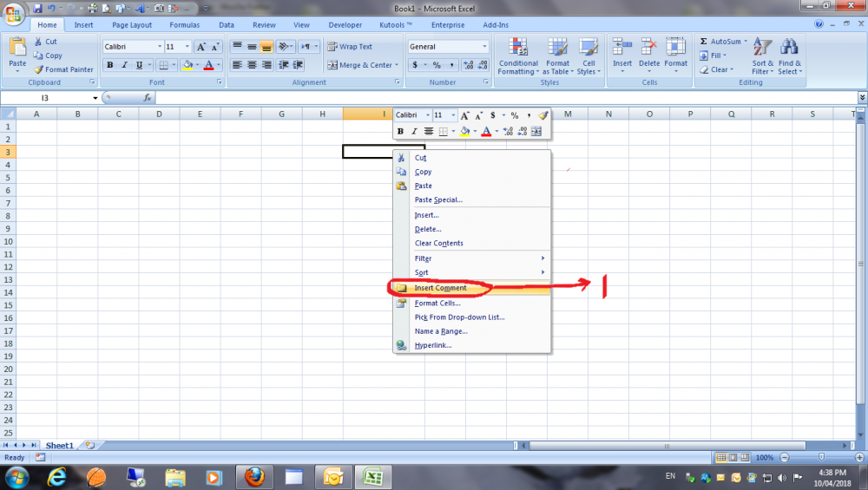The image size is (868, 490).
Task: Toggle Wrap Text
Action: 350,47
